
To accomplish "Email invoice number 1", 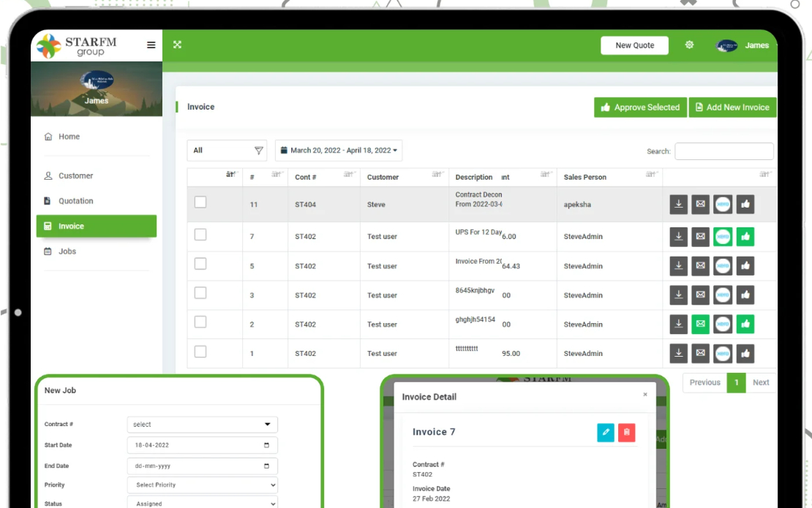I will coord(700,353).
